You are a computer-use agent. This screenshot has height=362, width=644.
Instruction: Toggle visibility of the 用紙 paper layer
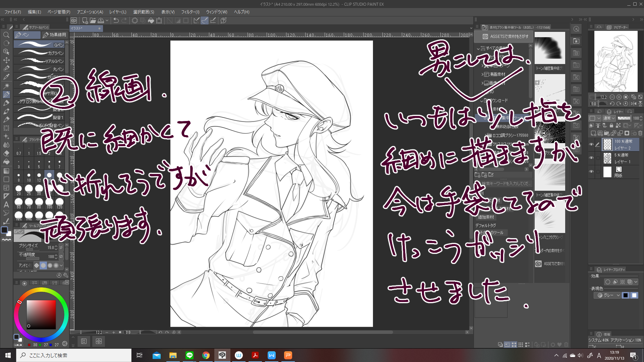[x=591, y=172]
